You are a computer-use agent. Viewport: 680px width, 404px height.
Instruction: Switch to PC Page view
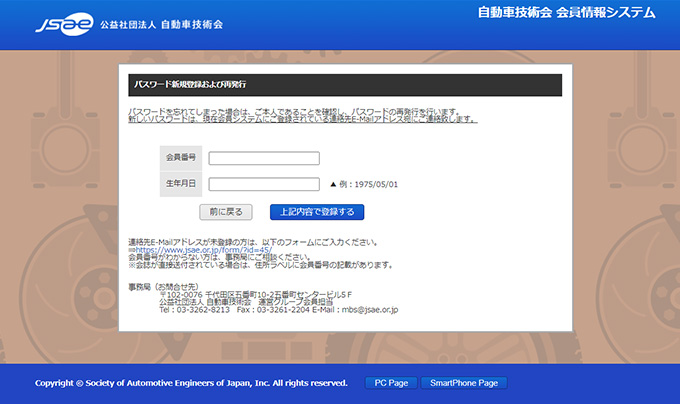[x=389, y=383]
